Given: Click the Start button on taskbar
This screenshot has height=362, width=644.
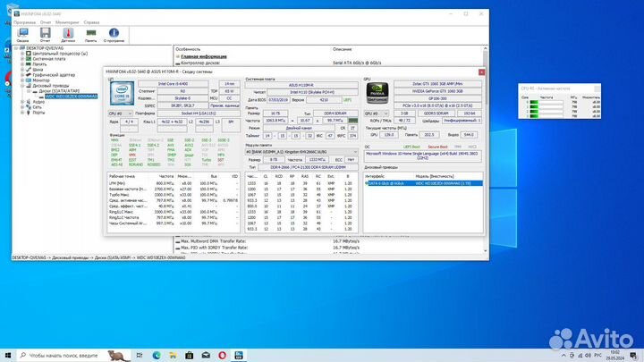Looking at the screenshot, I should click(8, 355).
